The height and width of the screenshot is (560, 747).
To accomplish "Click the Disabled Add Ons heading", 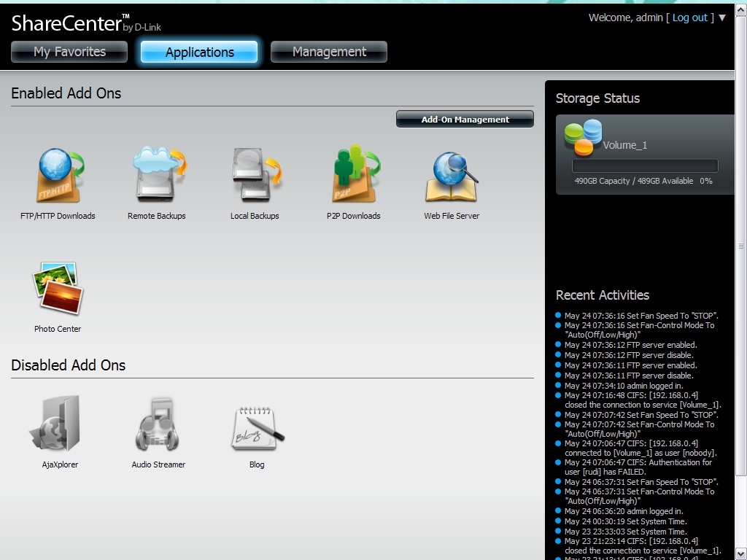I will (x=68, y=365).
